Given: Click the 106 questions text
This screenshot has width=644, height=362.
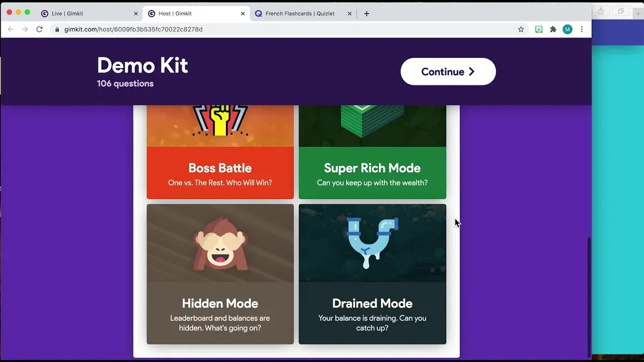Looking at the screenshot, I should (125, 84).
